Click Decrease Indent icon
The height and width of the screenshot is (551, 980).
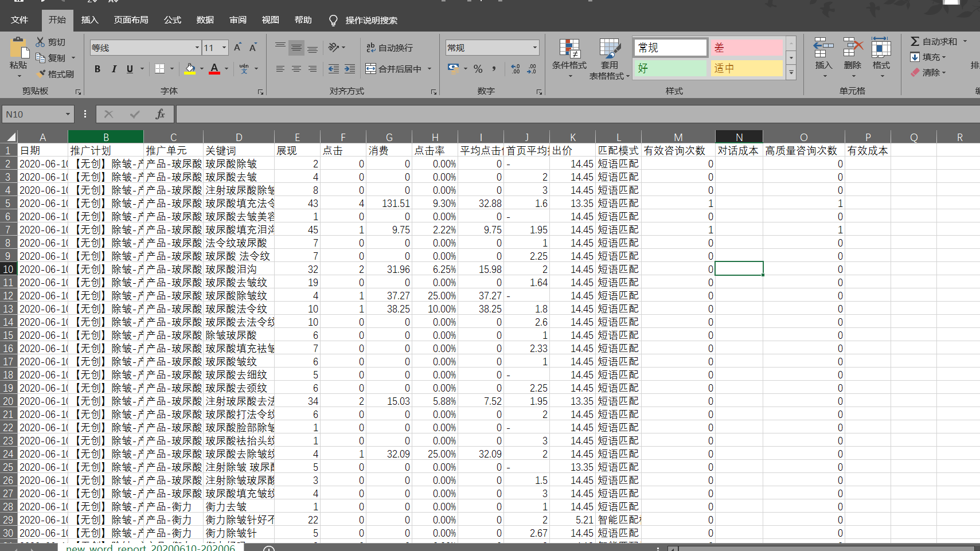pyautogui.click(x=334, y=69)
